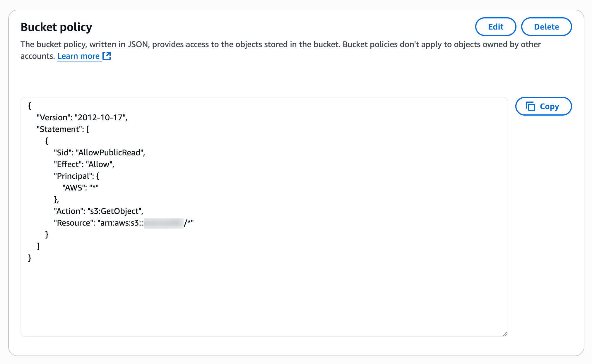The image size is (592, 364).
Task: Open the Learn more link
Action: tap(78, 56)
